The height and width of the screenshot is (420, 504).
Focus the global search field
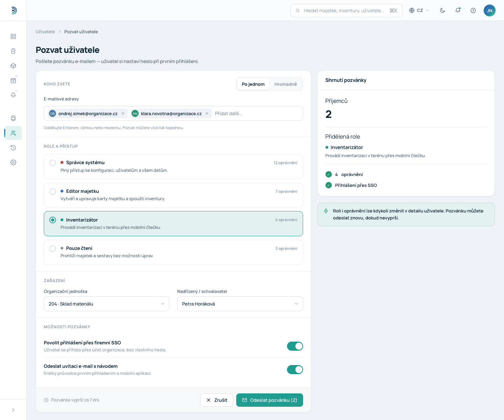pyautogui.click(x=346, y=10)
